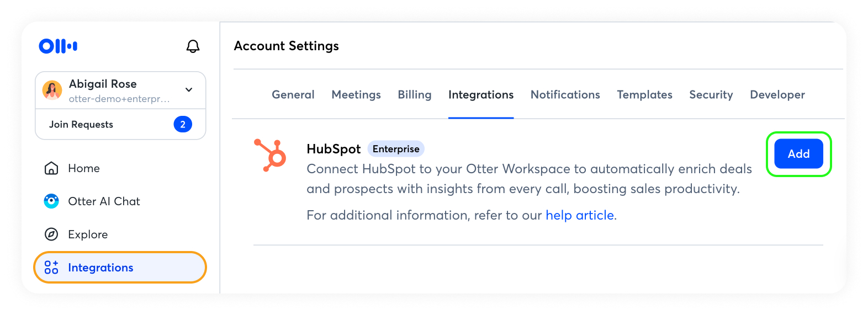The image size is (868, 315).
Task: Open the notifications bell
Action: point(193,46)
